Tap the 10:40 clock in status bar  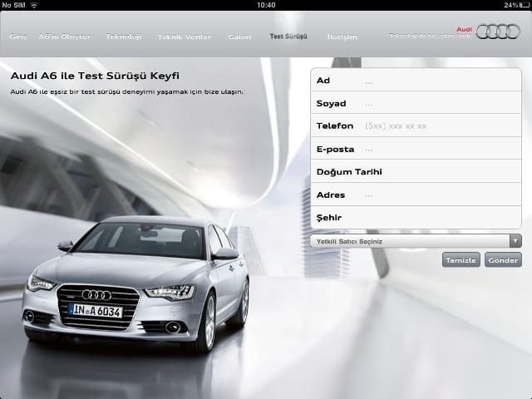[266, 5]
